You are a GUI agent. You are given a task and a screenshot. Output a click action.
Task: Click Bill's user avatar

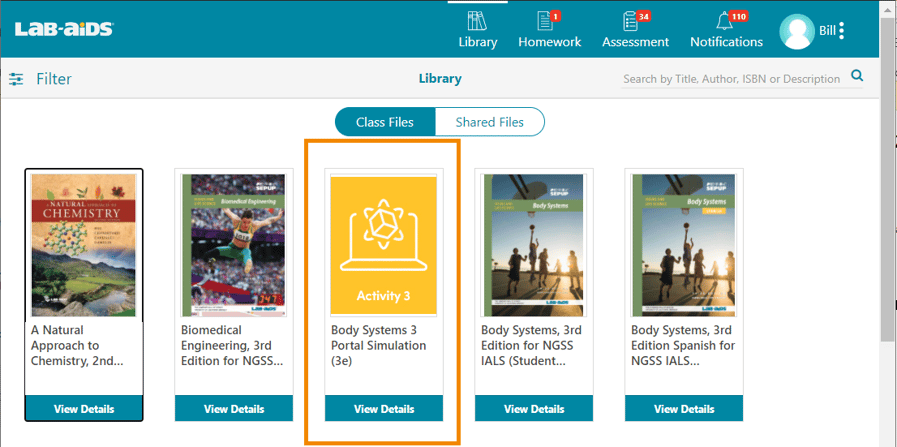(797, 31)
